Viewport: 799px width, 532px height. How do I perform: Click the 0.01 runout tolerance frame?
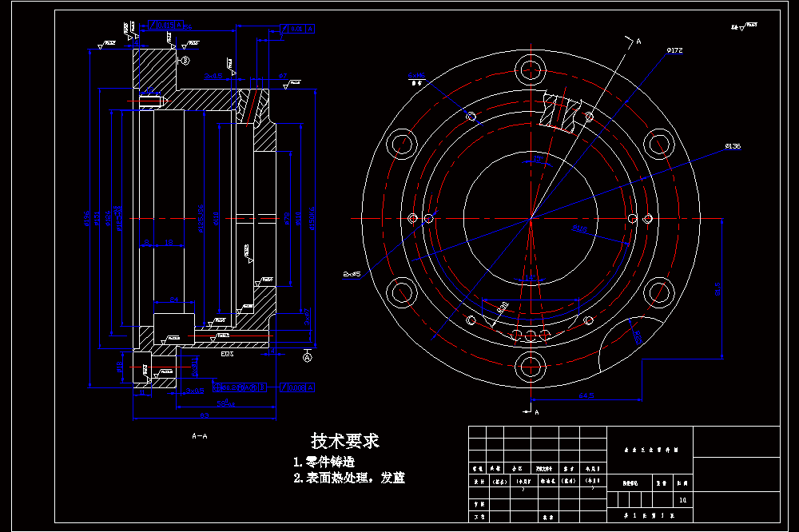297,29
